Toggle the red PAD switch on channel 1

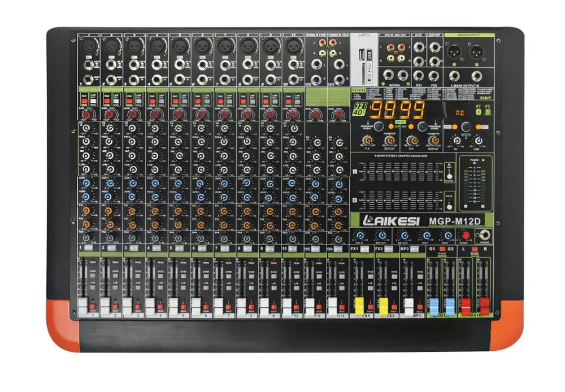click(84, 101)
